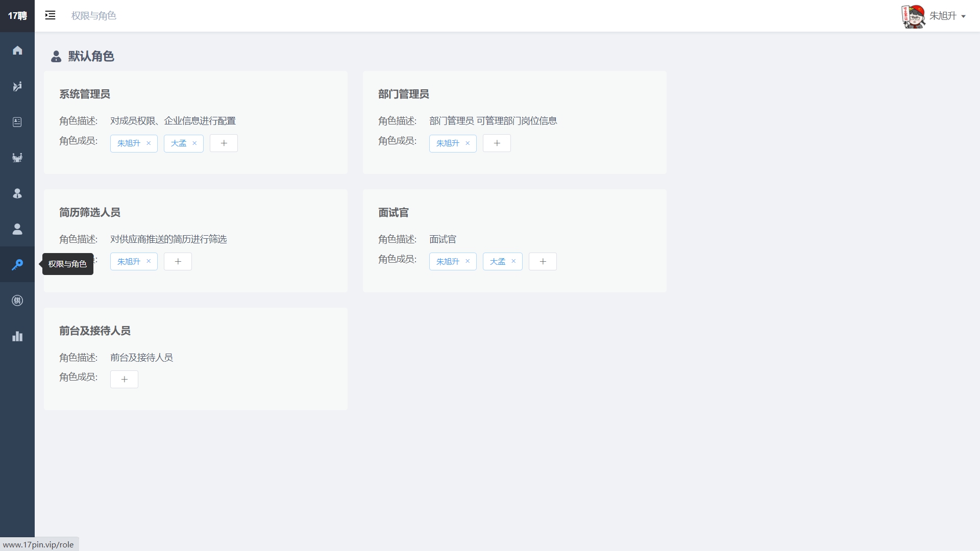Click the plain user silhouette sidebar icon

coord(17,229)
